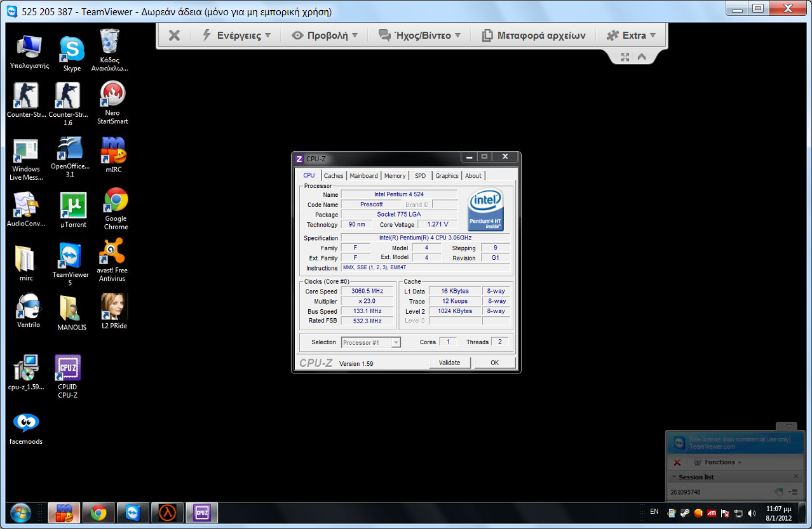Click the Steam tray icon

[x=685, y=512]
